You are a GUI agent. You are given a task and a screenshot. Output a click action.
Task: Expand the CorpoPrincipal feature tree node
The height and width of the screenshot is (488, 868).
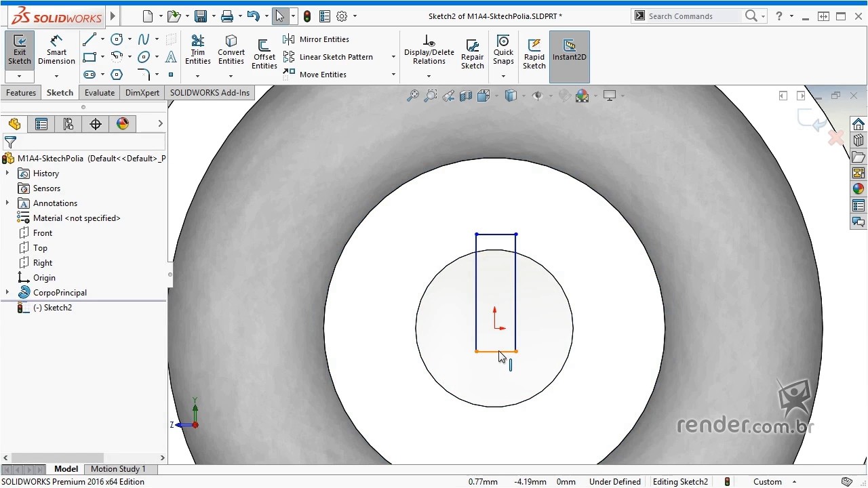pyautogui.click(x=7, y=293)
